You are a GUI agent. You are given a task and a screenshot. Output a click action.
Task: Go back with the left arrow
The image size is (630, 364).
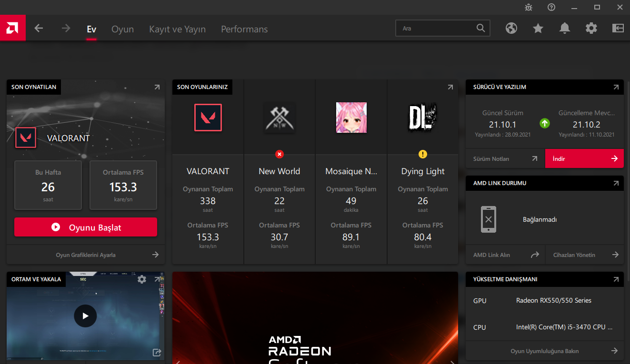tap(39, 29)
